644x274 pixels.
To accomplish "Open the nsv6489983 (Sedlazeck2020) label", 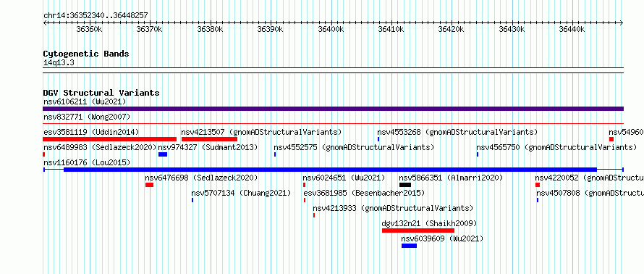I will (x=100, y=147).
